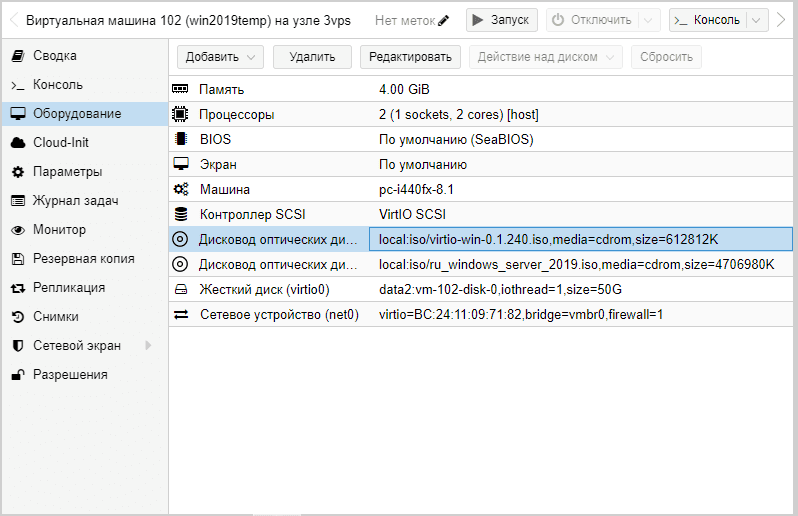Image resolution: width=798 pixels, height=516 pixels.
Task: Click the Сетевой экран shield icon
Action: pyautogui.click(x=18, y=346)
